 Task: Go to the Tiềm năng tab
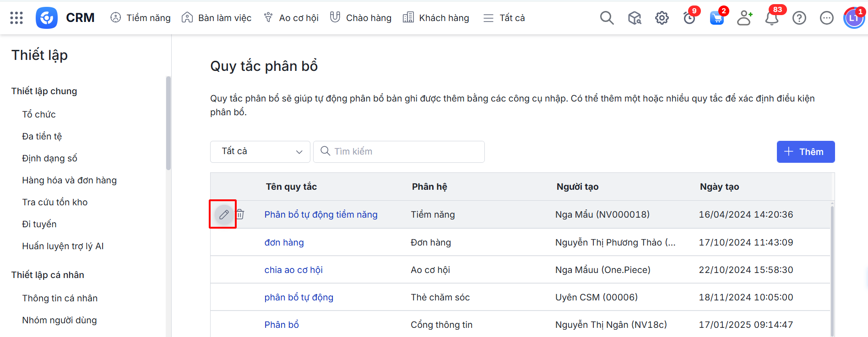click(141, 18)
